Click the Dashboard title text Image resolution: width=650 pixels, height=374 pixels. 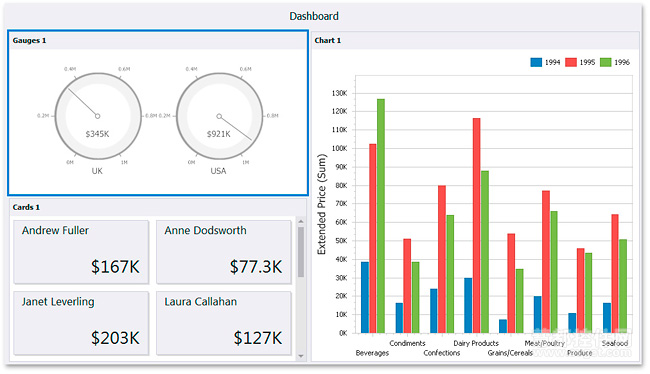point(314,16)
